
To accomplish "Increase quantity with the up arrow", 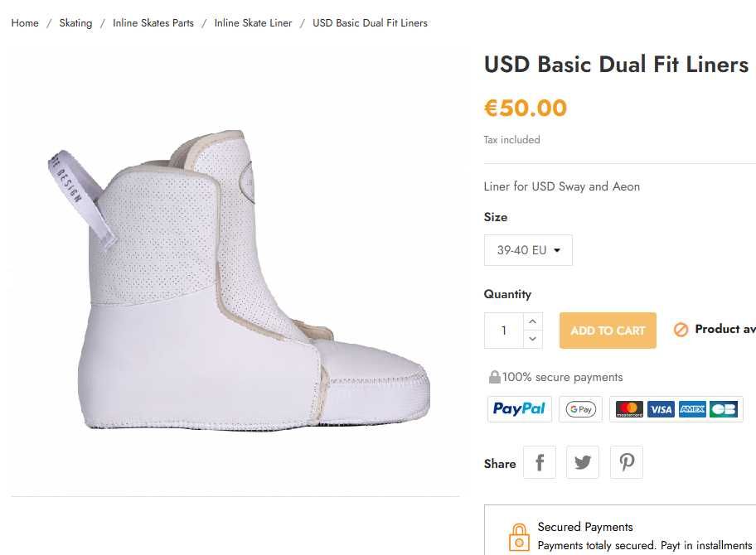I will click(533, 321).
